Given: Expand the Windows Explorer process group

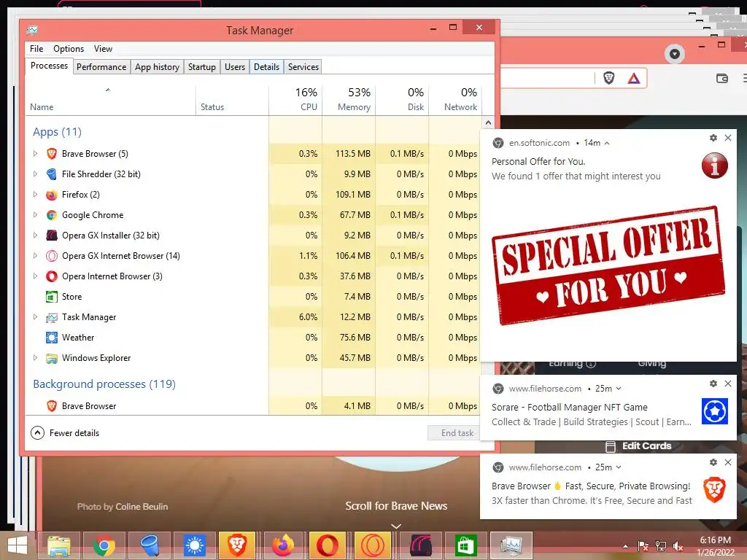Looking at the screenshot, I should [35, 358].
